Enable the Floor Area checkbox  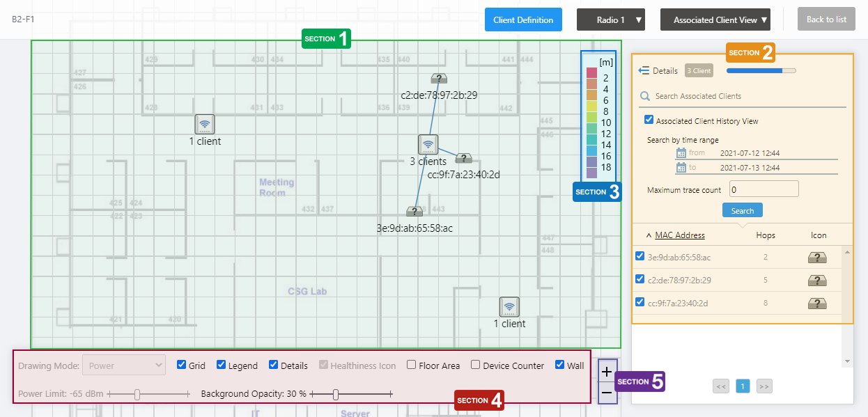pos(412,365)
